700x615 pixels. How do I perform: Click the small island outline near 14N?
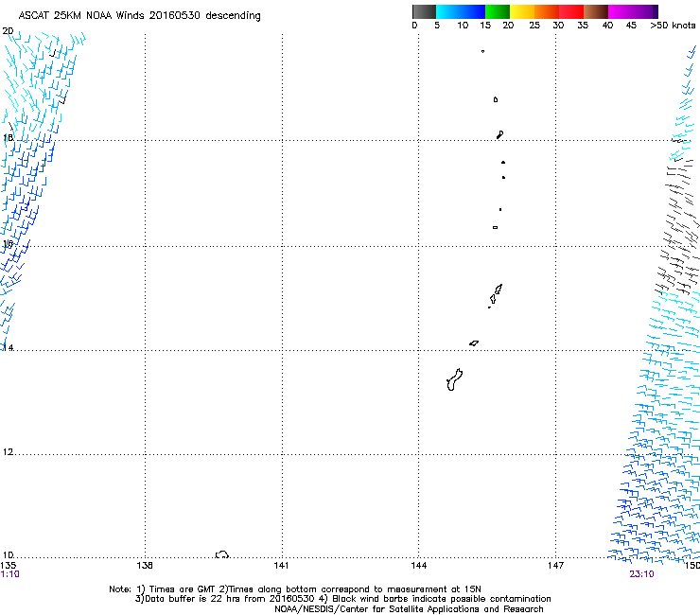(474, 343)
